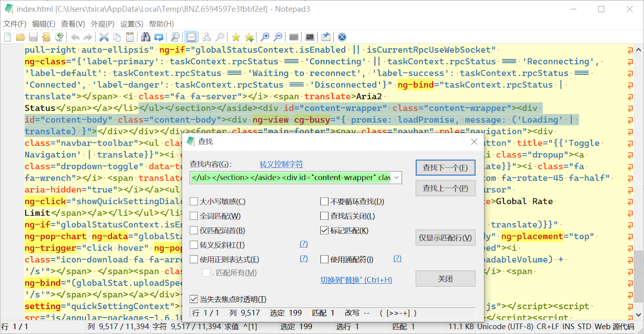Image resolution: width=644 pixels, height=334 pixels.
Task: Open a file using the folder icon
Action: click(x=21, y=37)
